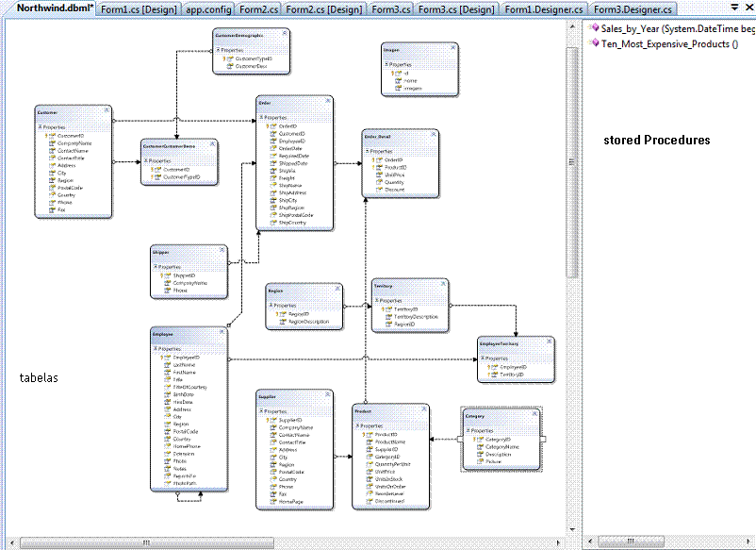Image resolution: width=756 pixels, height=550 pixels.
Task: Click the CategoryName property icon in Category entity
Action: pyautogui.click(x=480, y=447)
